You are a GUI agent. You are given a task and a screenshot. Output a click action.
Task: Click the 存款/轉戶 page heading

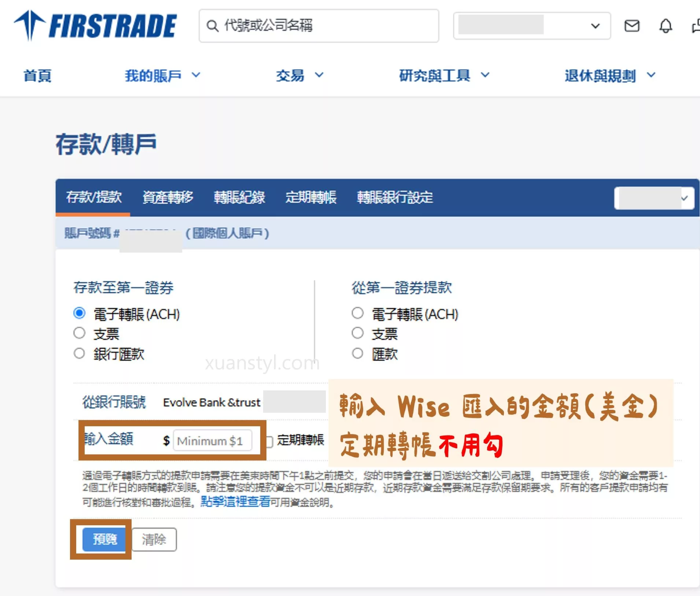click(106, 144)
